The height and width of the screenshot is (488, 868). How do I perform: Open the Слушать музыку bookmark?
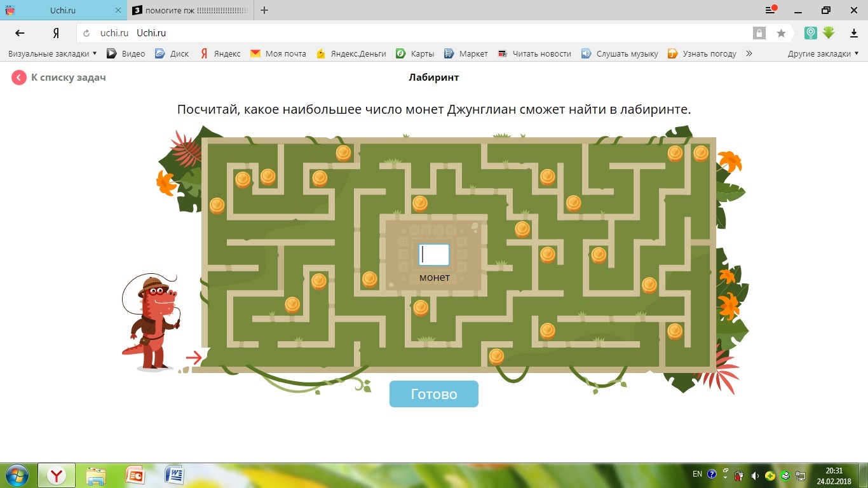[x=620, y=54]
